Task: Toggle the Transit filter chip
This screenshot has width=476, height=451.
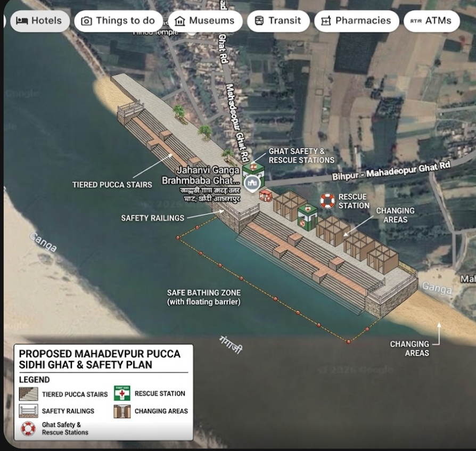Action: point(278,21)
